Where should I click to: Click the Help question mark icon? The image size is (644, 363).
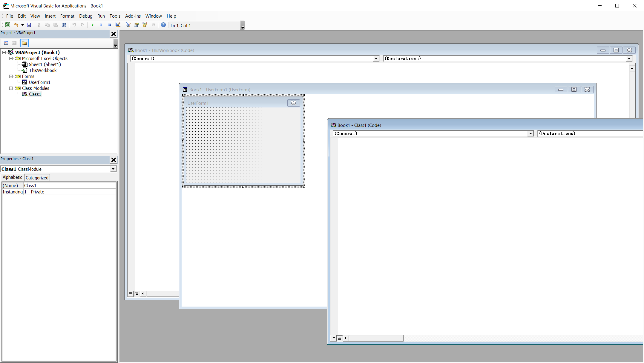(x=163, y=25)
